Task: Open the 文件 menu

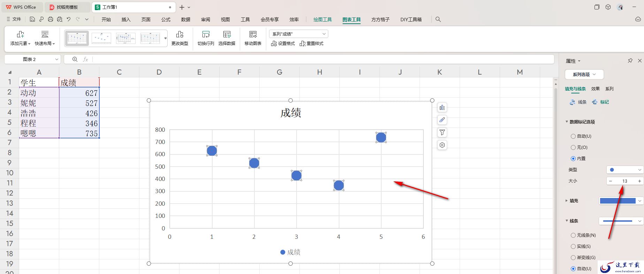Action: 14,20
